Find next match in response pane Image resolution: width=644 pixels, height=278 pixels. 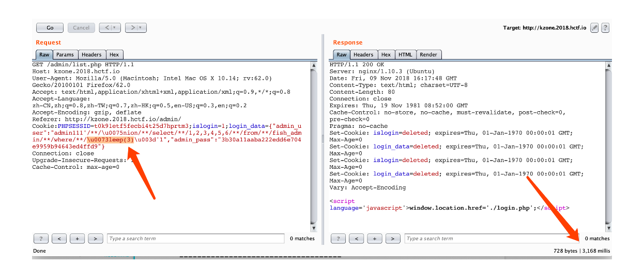393,239
